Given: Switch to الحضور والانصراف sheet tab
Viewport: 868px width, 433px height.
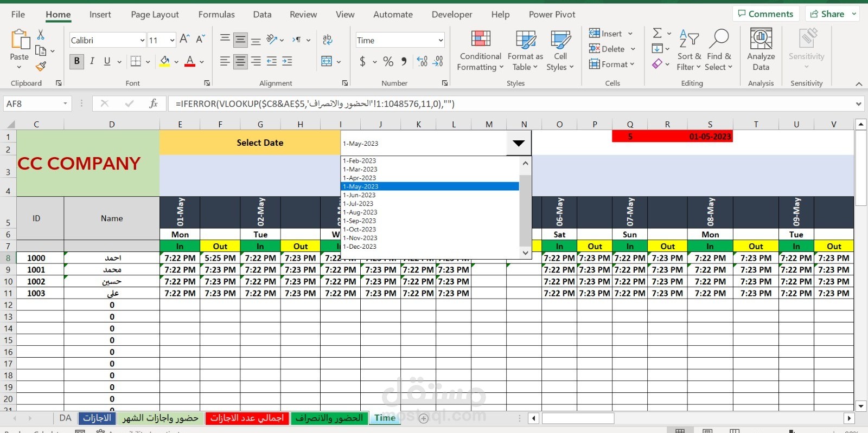Looking at the screenshot, I should (x=329, y=418).
